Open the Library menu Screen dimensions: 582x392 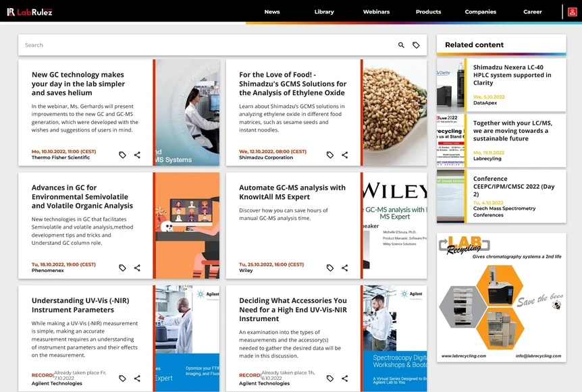[x=324, y=12]
